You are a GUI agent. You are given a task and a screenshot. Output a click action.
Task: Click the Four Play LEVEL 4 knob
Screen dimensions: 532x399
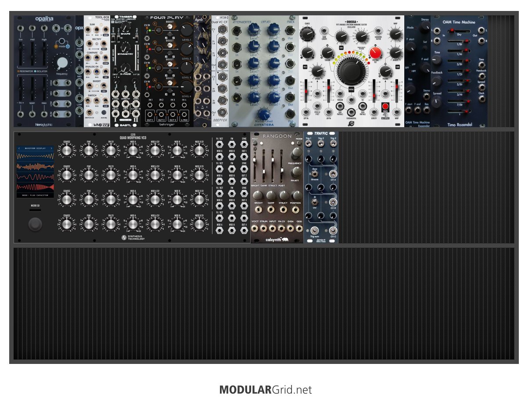click(186, 87)
